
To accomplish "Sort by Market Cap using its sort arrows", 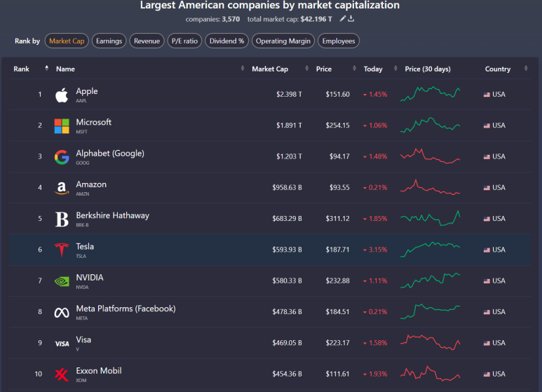I will (x=306, y=68).
